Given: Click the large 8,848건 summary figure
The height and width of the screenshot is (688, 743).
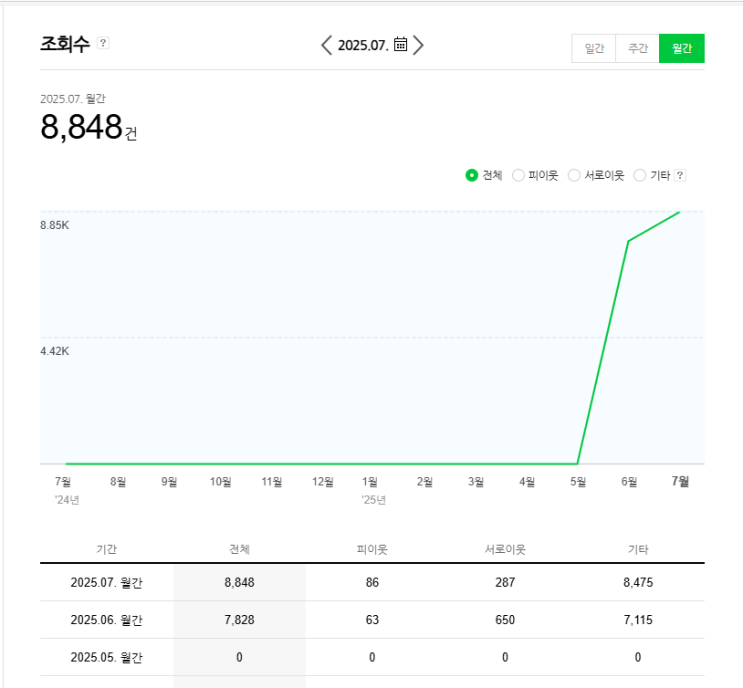Looking at the screenshot, I should [x=89, y=127].
